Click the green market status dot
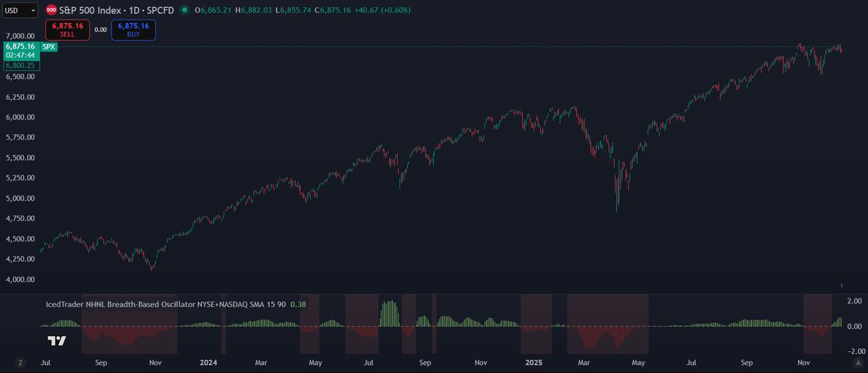868x373 pixels. point(184,10)
